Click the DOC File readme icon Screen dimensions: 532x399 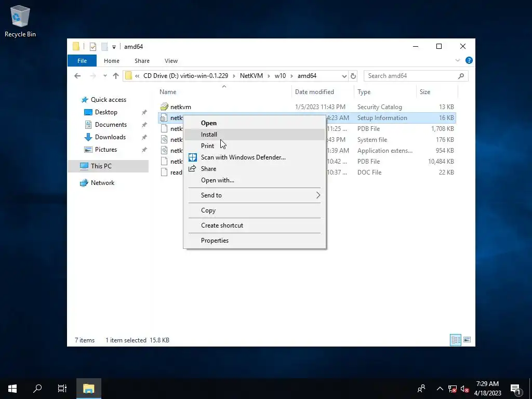click(x=164, y=172)
